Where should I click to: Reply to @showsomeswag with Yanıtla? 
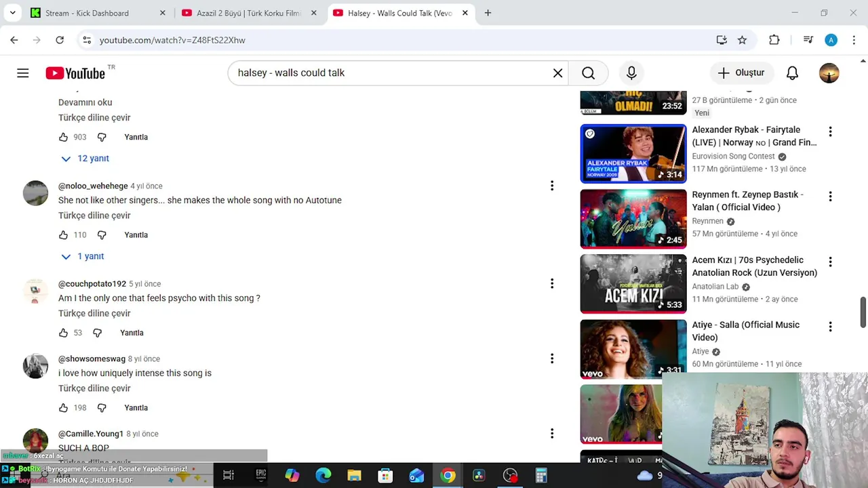pos(136,408)
